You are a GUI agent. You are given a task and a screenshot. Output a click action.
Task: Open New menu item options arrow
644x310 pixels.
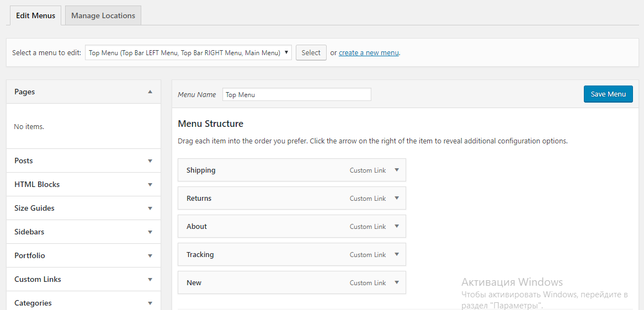click(x=396, y=283)
